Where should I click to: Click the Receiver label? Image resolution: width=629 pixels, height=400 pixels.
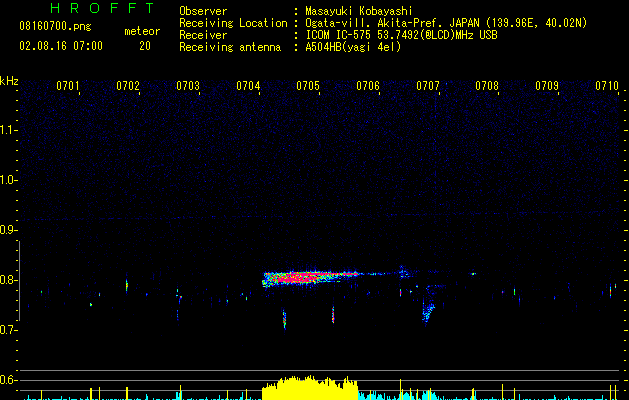click(x=203, y=35)
